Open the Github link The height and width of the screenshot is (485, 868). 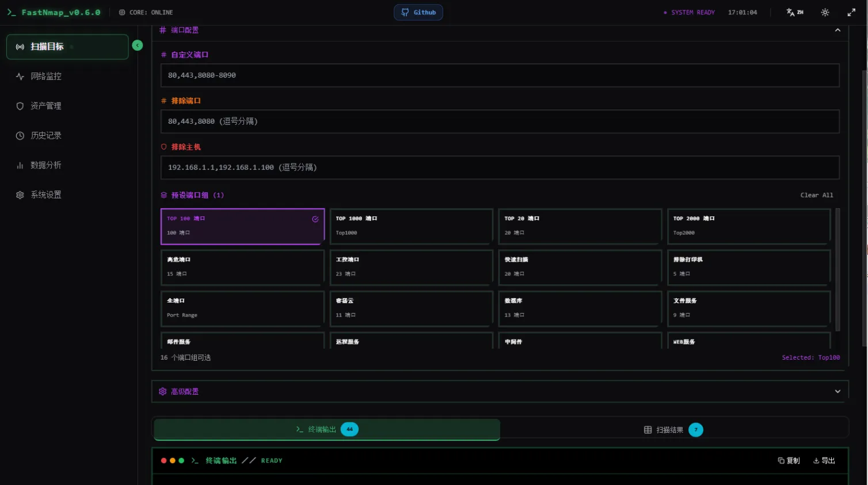pos(418,12)
